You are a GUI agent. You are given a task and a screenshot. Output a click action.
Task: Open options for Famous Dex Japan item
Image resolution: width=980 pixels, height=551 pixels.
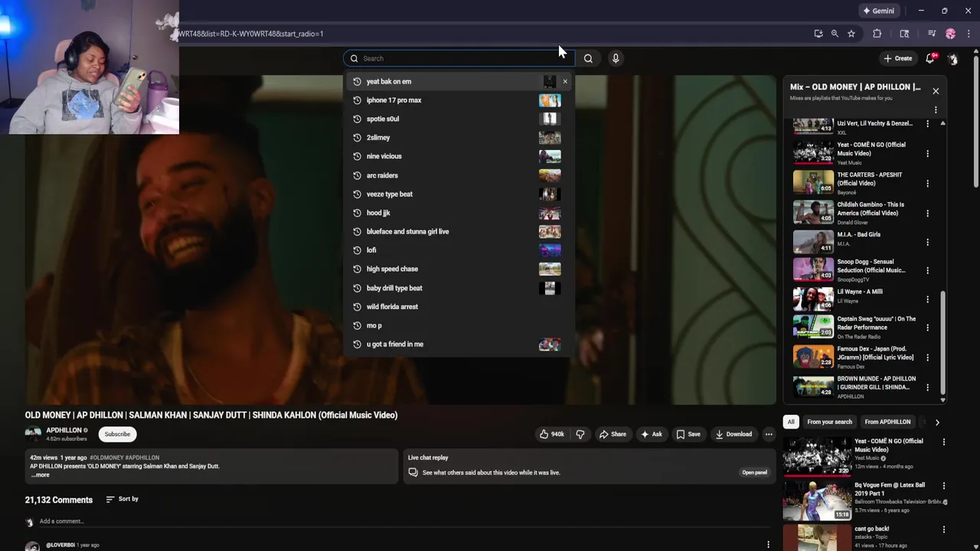point(927,357)
